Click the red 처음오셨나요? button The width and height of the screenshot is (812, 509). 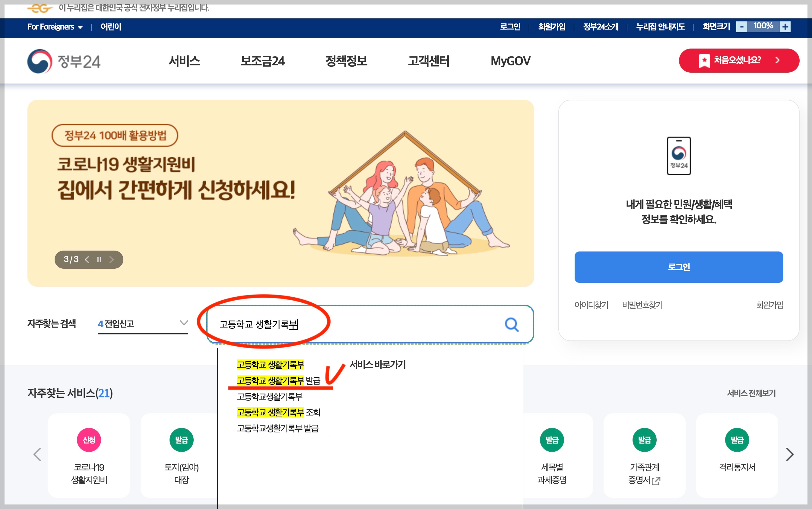coord(739,61)
